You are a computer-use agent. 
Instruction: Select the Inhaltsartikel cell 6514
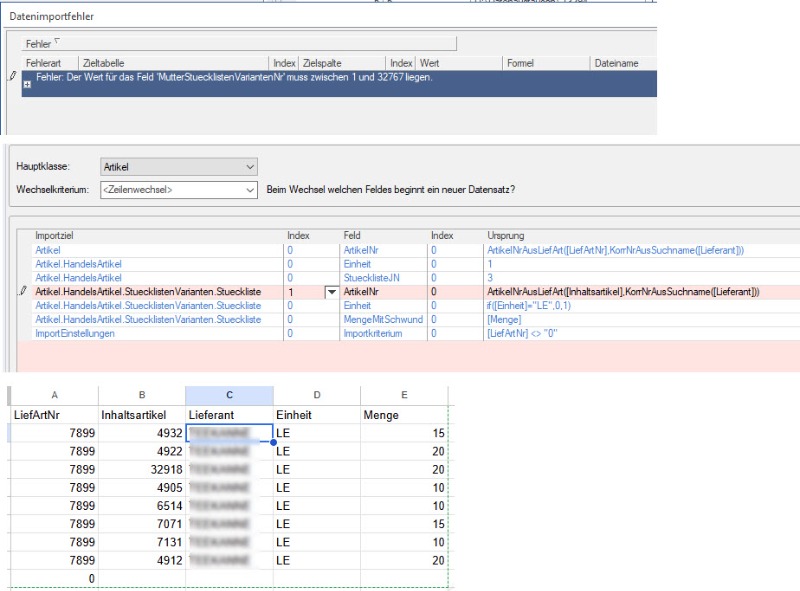coord(142,506)
